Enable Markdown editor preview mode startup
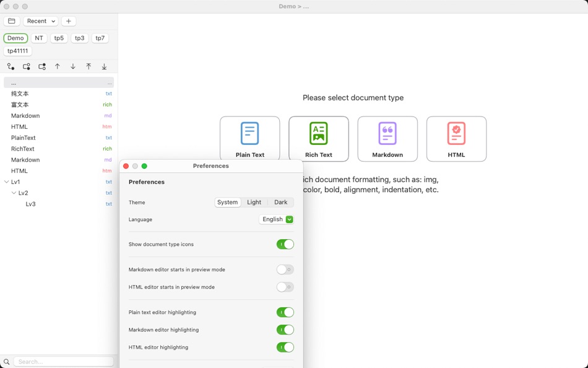 pos(284,269)
